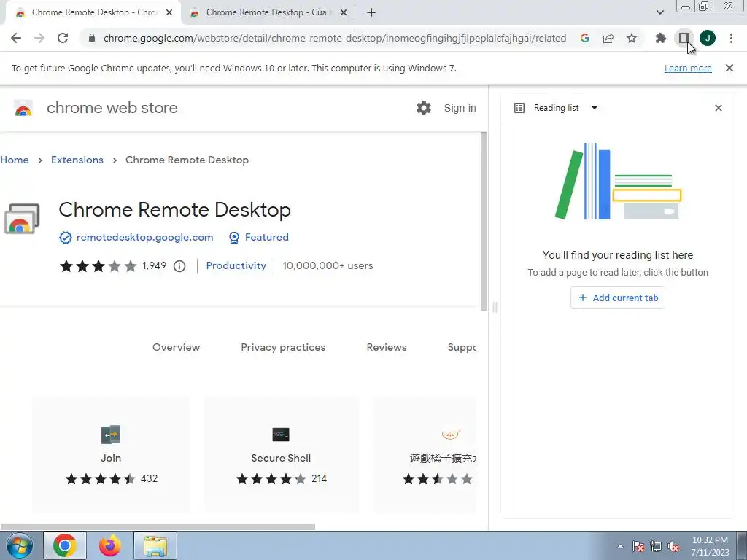Open the J profile avatar
This screenshot has width=747, height=560.
(708, 38)
